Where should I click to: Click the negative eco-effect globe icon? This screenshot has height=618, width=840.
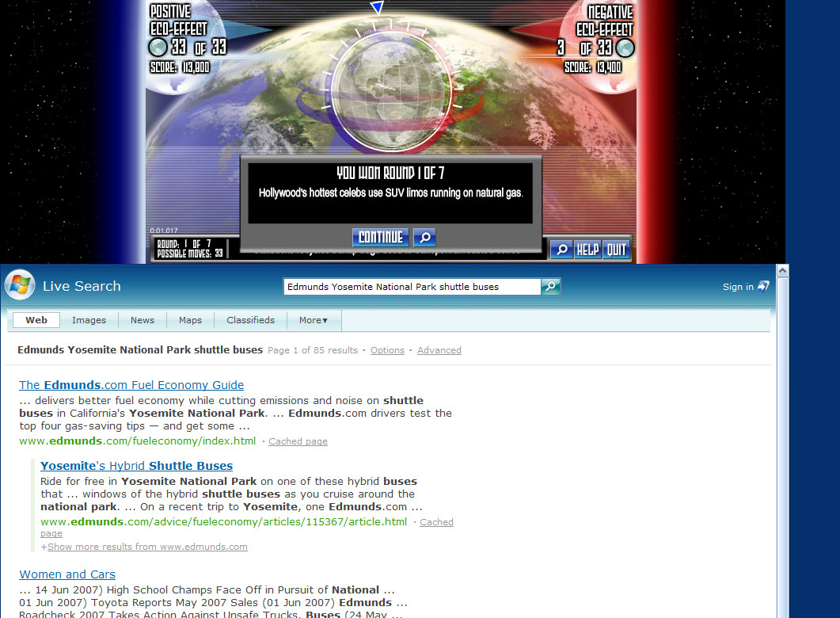625,48
